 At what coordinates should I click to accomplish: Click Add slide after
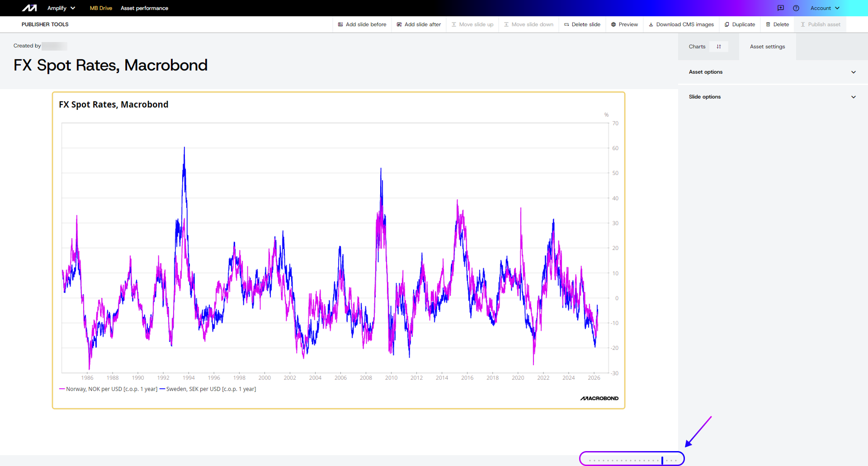coord(419,24)
